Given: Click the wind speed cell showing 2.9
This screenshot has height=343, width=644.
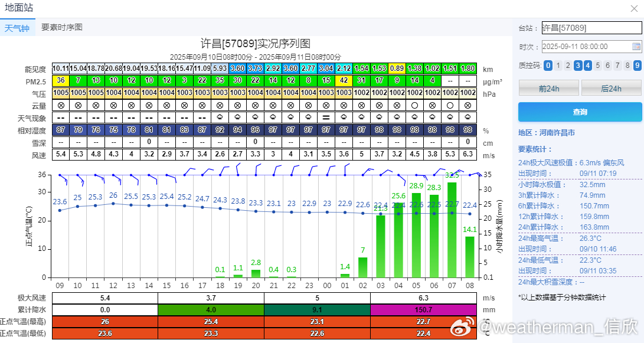Looking at the screenshot, I should (x=166, y=155).
